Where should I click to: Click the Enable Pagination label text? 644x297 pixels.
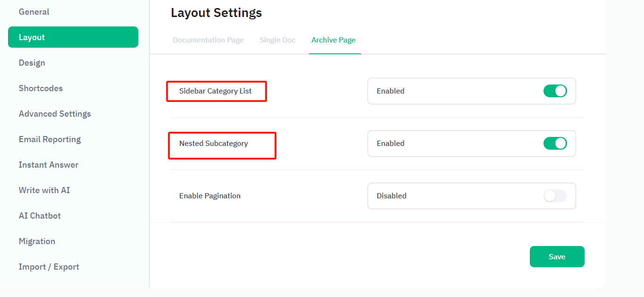tap(210, 196)
